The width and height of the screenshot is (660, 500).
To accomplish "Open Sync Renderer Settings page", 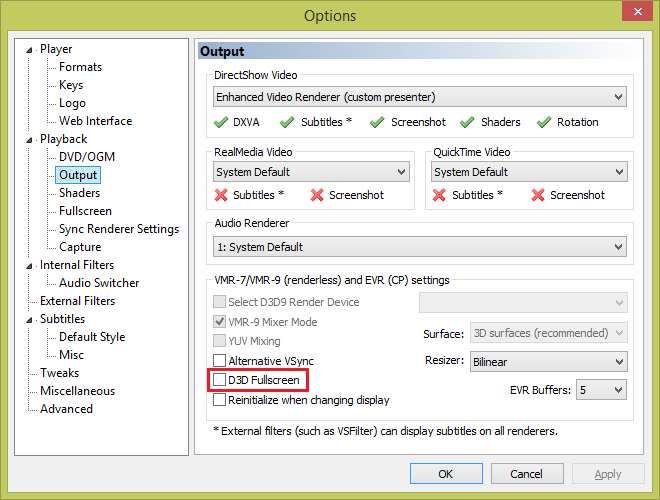I will (x=118, y=229).
